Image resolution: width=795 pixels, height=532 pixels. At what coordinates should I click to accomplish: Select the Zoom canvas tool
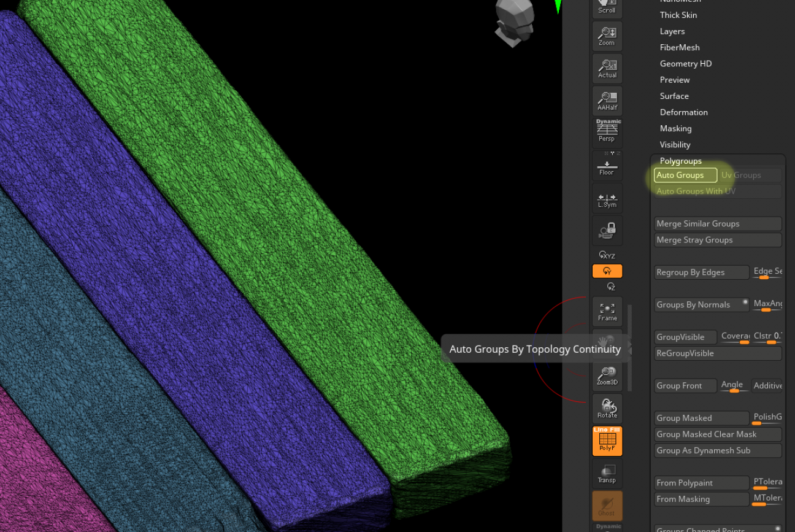pos(607,36)
